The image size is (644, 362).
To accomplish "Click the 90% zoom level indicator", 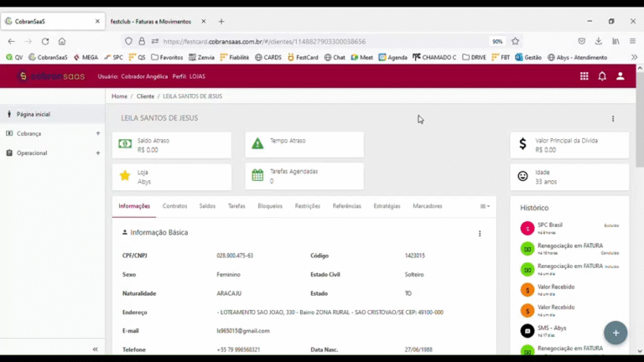I will click(497, 41).
